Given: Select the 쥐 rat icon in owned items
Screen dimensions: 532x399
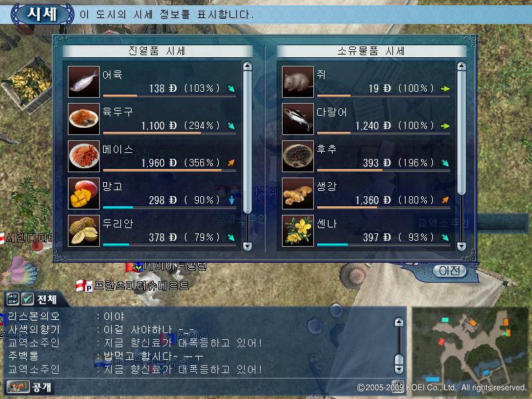Looking at the screenshot, I should coord(297,81).
